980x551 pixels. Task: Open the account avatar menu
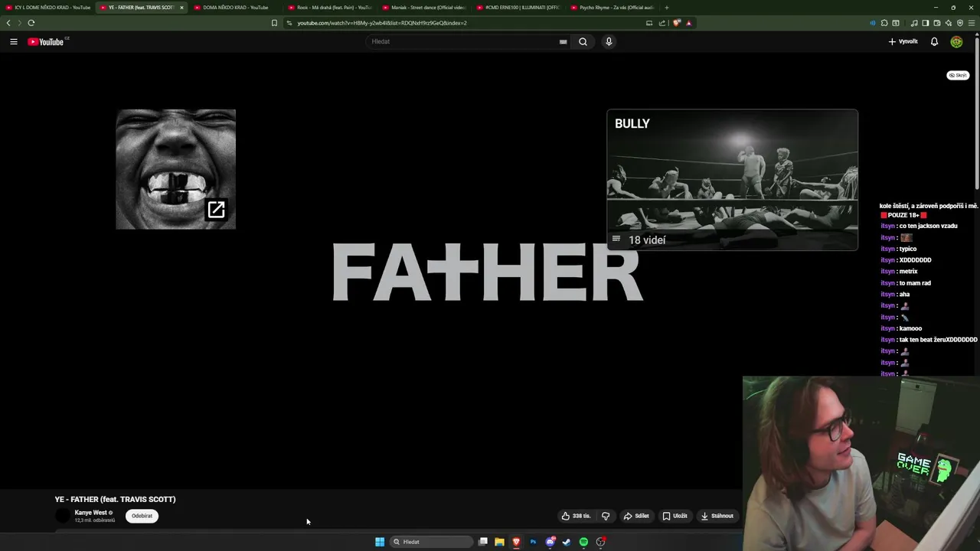(956, 41)
